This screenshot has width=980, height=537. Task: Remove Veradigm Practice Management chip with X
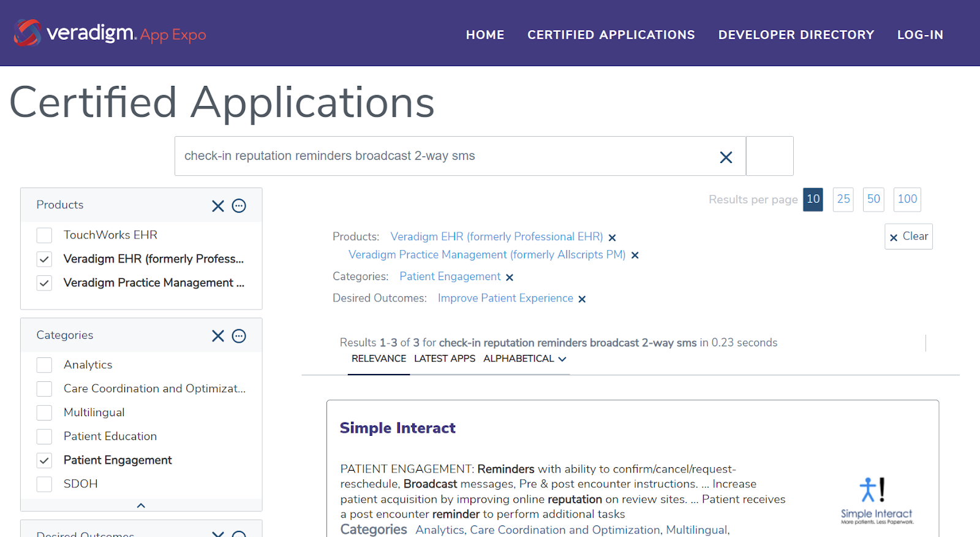[x=635, y=256]
